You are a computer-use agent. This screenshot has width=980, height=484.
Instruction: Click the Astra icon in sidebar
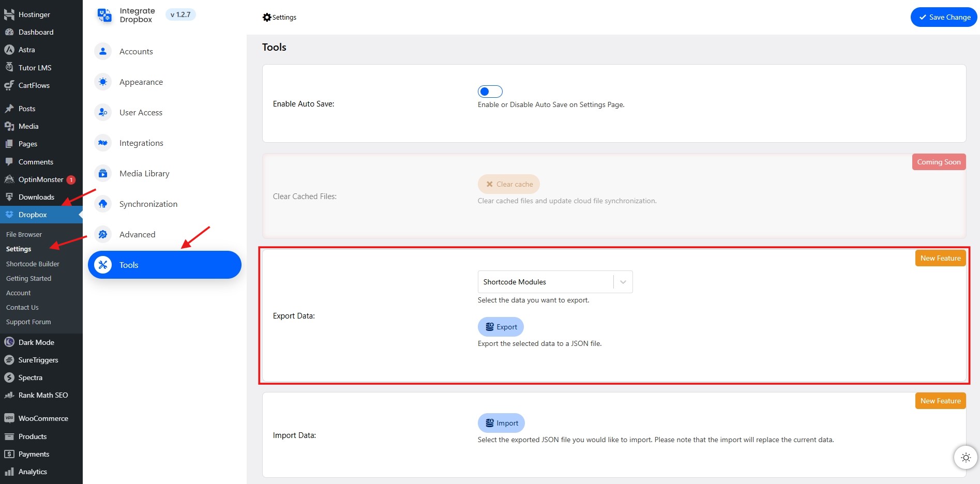(x=9, y=50)
